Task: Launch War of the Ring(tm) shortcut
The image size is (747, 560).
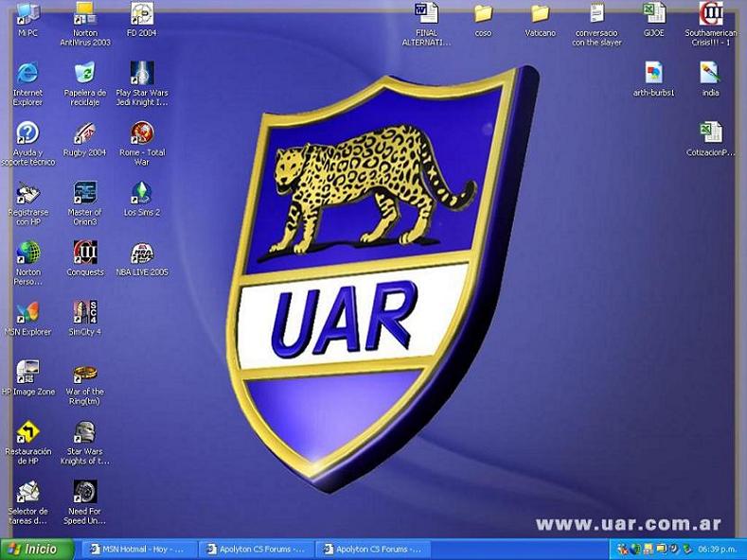Action: point(85,383)
